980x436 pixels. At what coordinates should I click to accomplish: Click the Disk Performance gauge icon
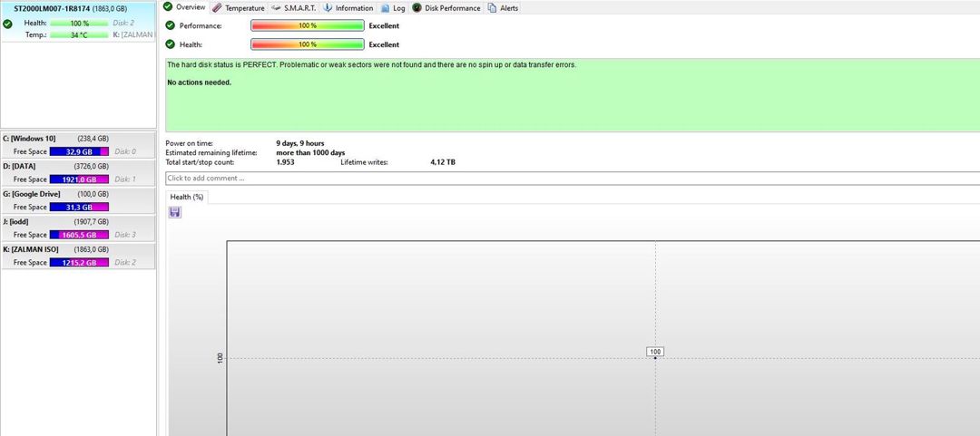[416, 7]
